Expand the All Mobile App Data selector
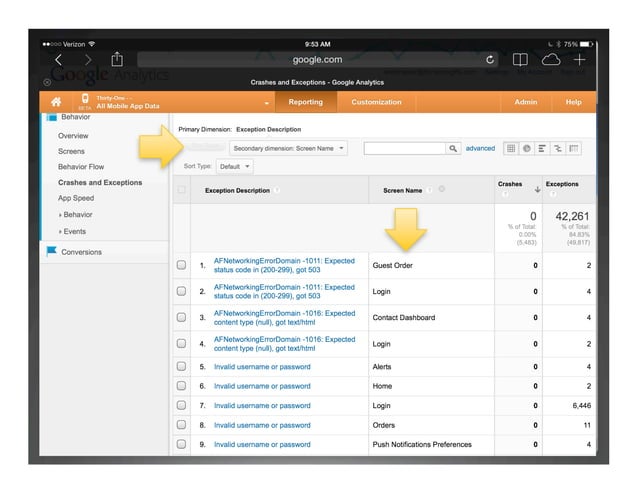Viewport: 638px width, 493px height. (266, 103)
